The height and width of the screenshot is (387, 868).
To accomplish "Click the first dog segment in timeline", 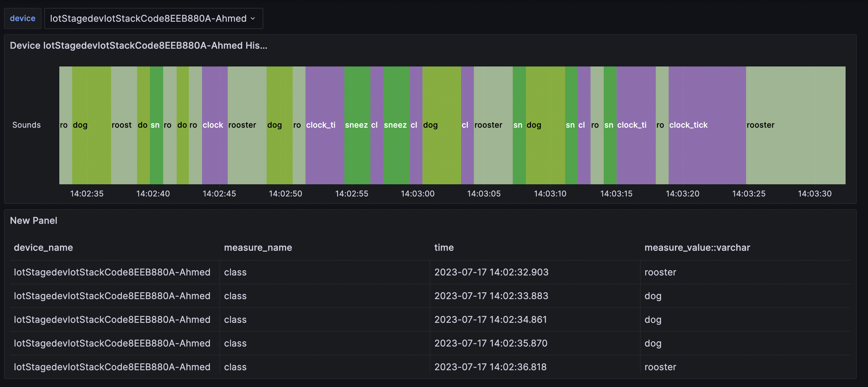I will tap(91, 125).
